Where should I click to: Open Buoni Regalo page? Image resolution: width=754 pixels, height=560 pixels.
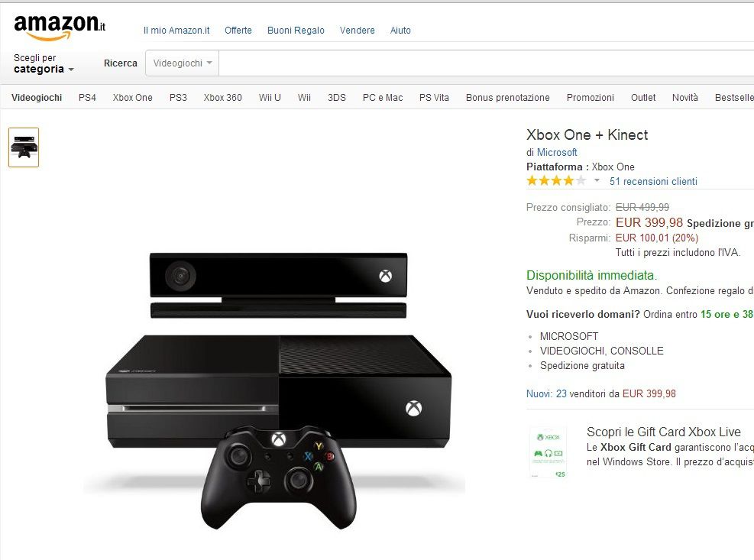point(296,31)
